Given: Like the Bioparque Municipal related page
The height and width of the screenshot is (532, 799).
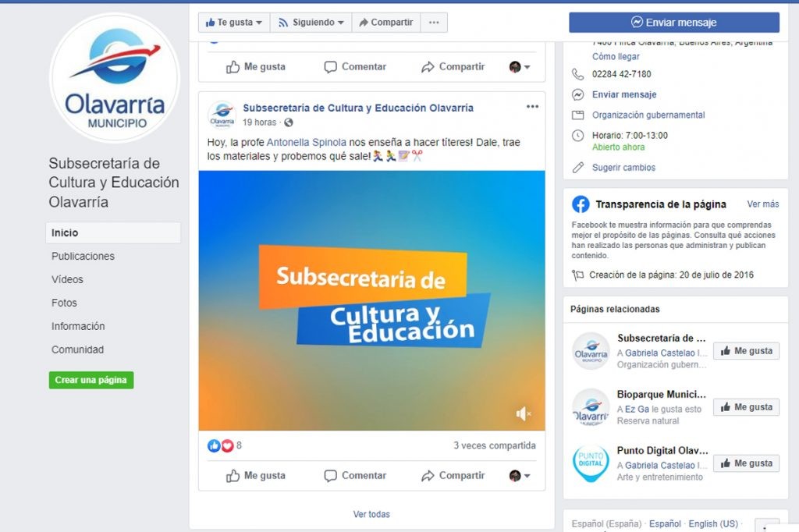Looking at the screenshot, I should 746,407.
